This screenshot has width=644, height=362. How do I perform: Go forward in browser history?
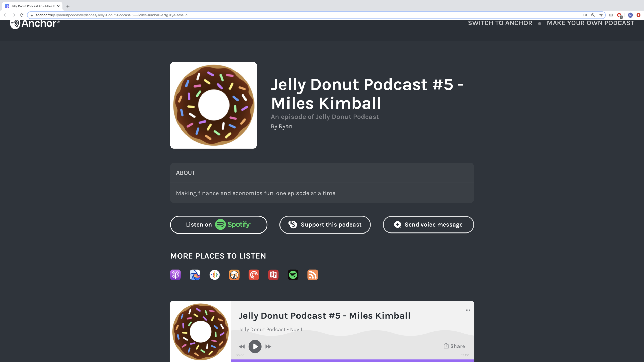click(14, 15)
